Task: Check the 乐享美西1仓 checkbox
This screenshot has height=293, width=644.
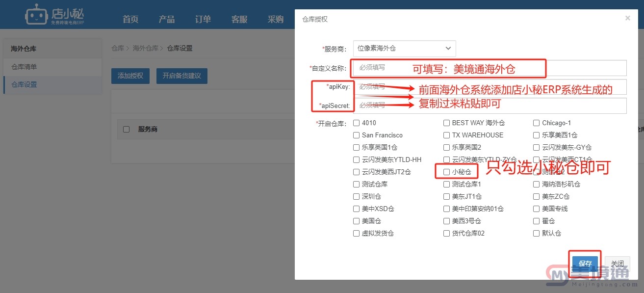Action: click(x=537, y=135)
